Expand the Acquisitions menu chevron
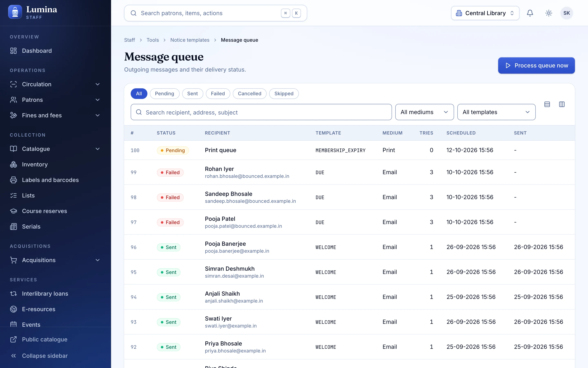This screenshot has height=368, width=588. [x=98, y=260]
